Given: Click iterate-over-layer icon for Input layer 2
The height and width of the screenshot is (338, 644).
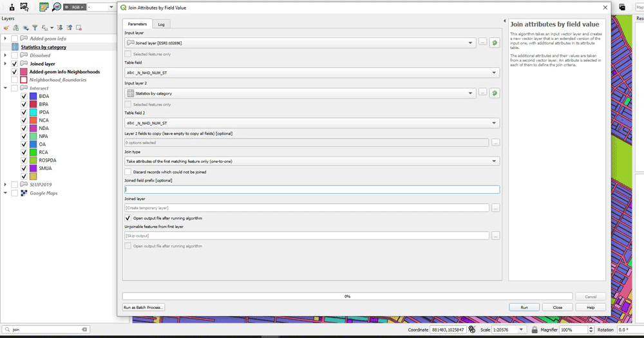Looking at the screenshot, I should [495, 93].
